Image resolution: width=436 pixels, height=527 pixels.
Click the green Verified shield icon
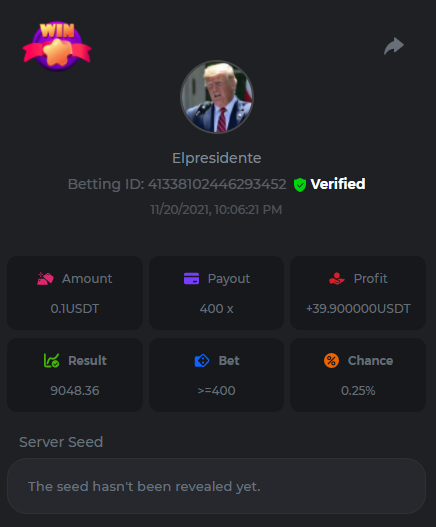(300, 185)
